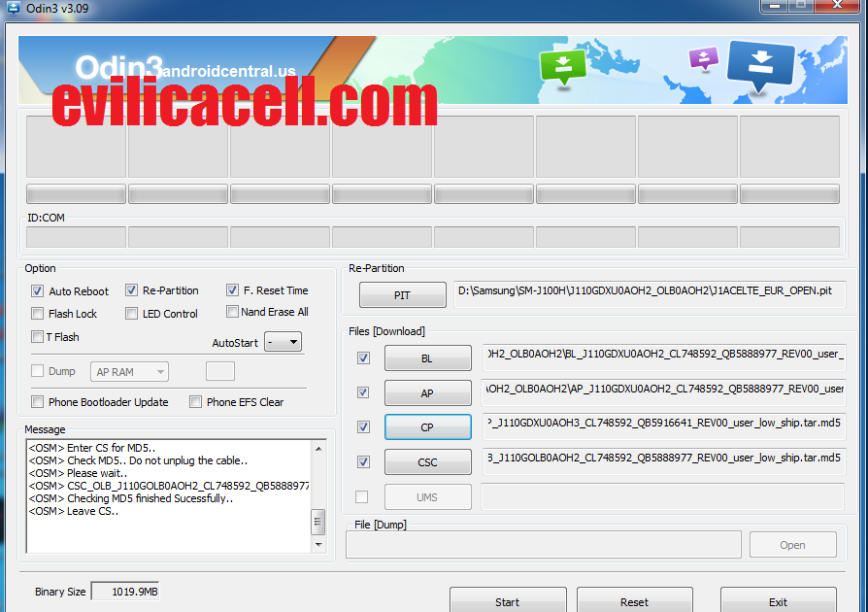Minimize the Odin3 window
Viewport: 868px width, 612px height.
click(775, 6)
